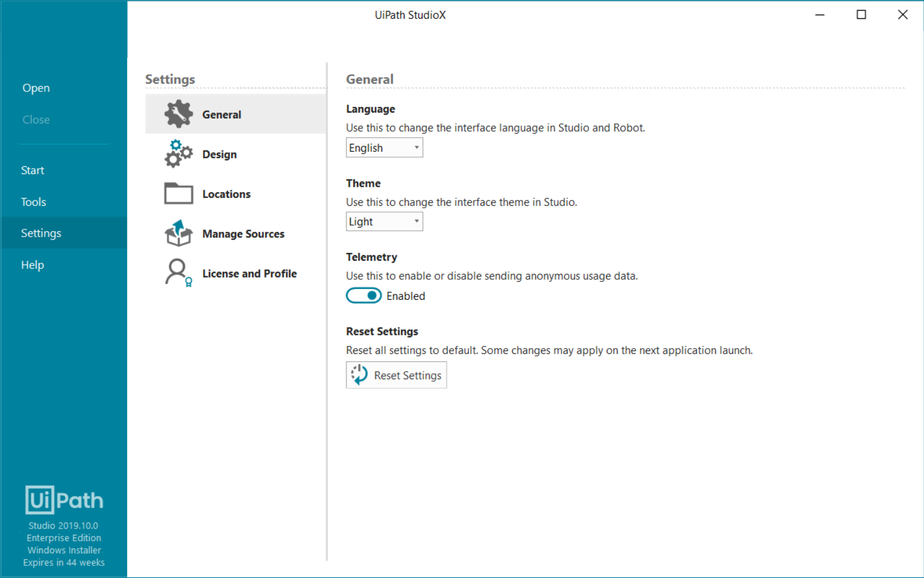Select Start in the left sidebar
924x578 pixels.
(x=33, y=170)
